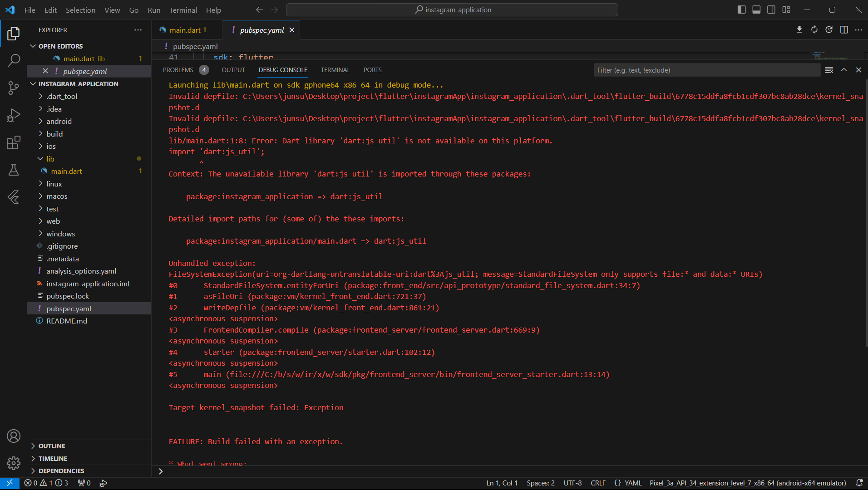This screenshot has width=868, height=490.
Task: Open the Extensions view
Action: click(14, 142)
